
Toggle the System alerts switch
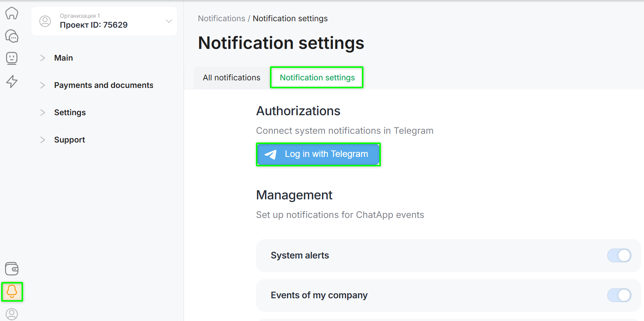619,255
